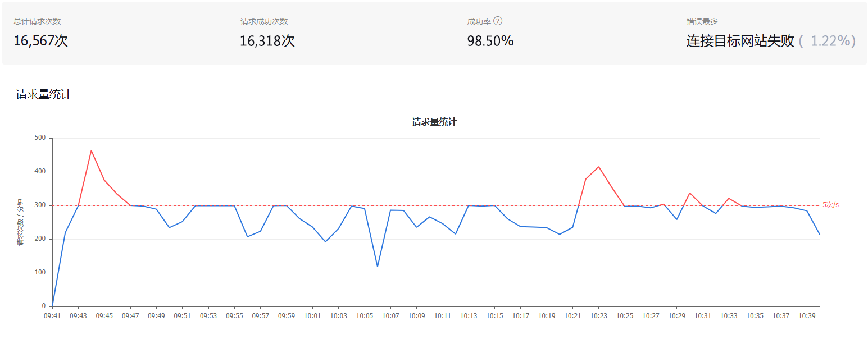
Task: Click the highest red peak near 09:44
Action: click(91, 150)
